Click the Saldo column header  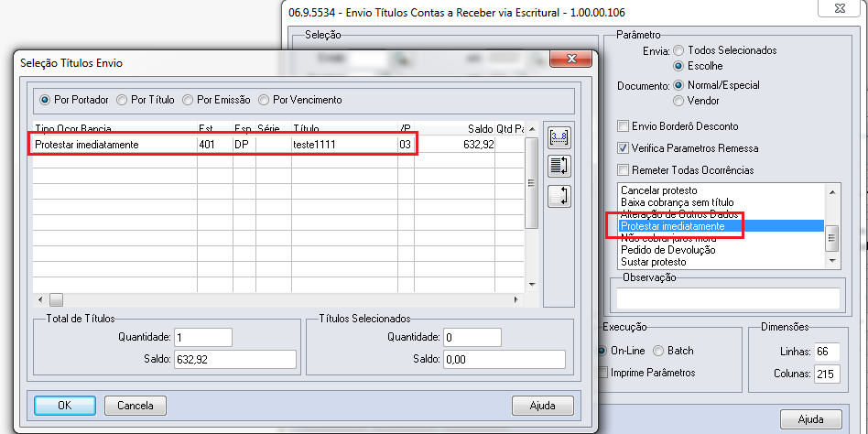pyautogui.click(x=454, y=128)
